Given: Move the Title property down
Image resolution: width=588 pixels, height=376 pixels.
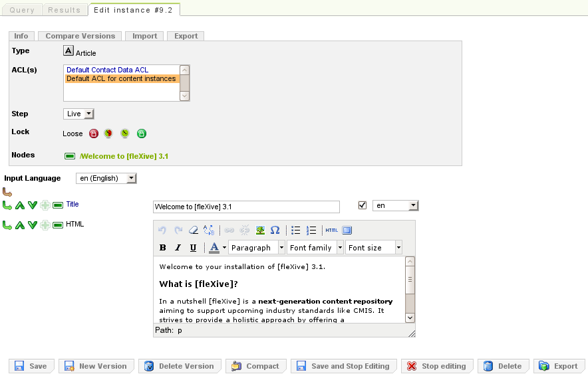Looking at the screenshot, I should coord(33,205).
